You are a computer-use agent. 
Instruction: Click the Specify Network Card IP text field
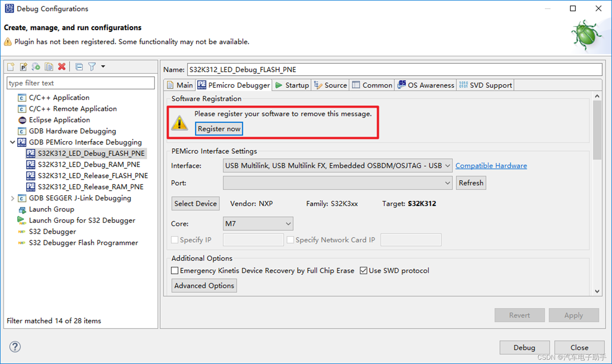(411, 240)
